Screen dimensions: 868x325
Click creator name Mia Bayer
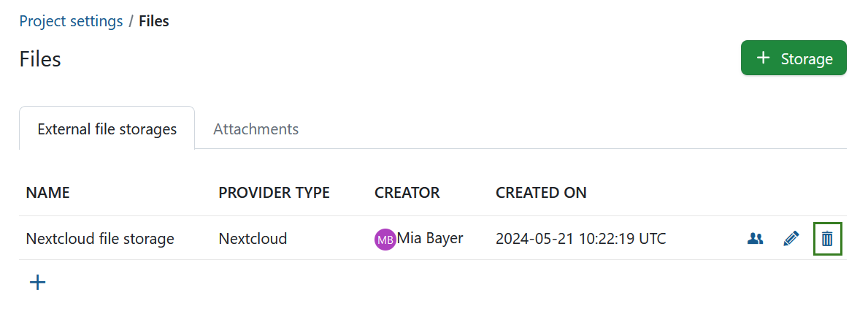pos(430,238)
